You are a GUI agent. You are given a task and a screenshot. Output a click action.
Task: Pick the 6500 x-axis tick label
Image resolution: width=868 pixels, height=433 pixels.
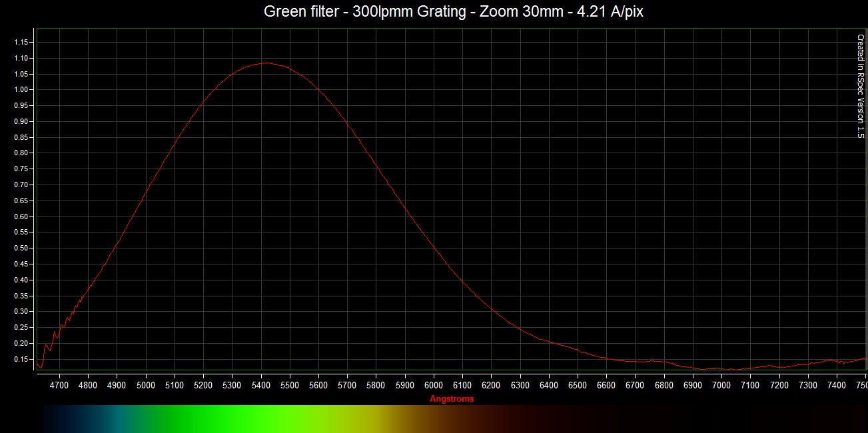[578, 385]
